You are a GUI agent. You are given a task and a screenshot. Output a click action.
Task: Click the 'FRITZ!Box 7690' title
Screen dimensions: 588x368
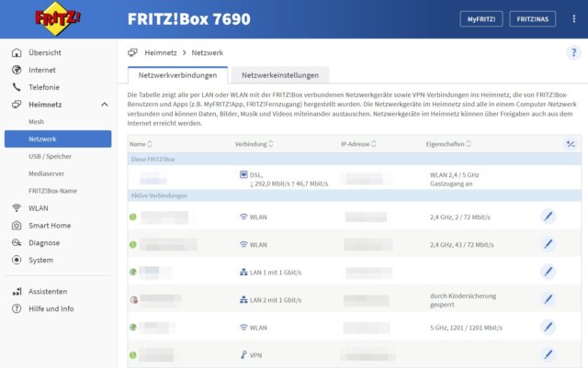click(x=189, y=19)
